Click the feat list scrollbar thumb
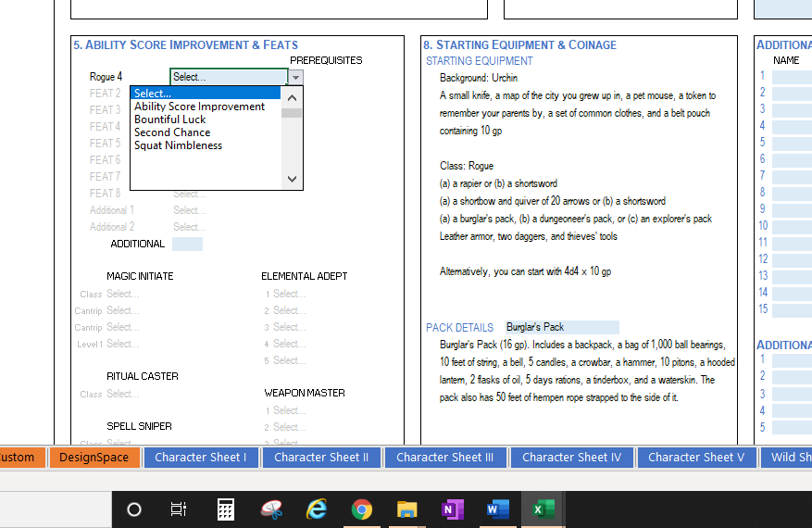 pos(292,113)
